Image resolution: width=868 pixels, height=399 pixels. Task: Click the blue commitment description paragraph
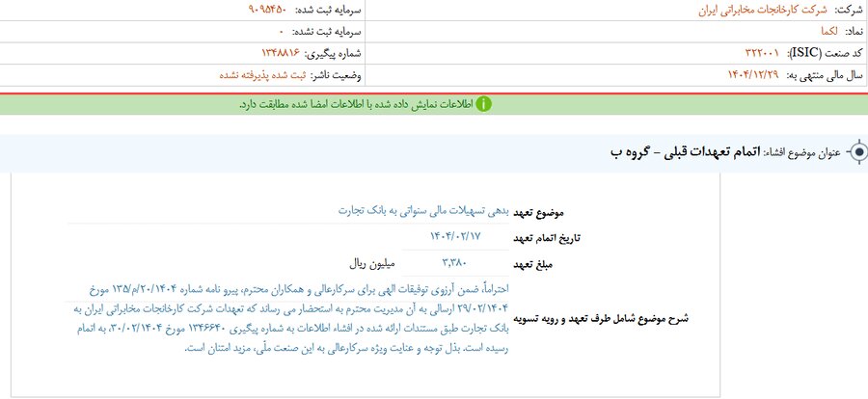(289, 317)
